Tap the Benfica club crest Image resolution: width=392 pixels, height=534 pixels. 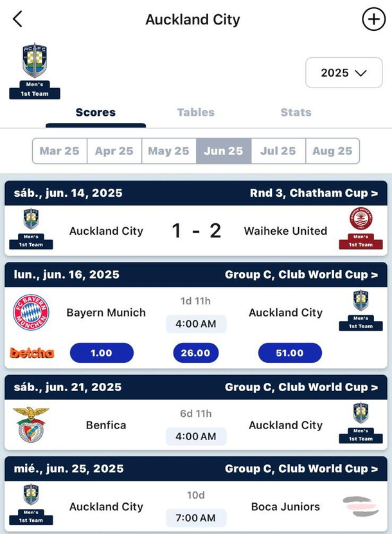tap(31, 425)
